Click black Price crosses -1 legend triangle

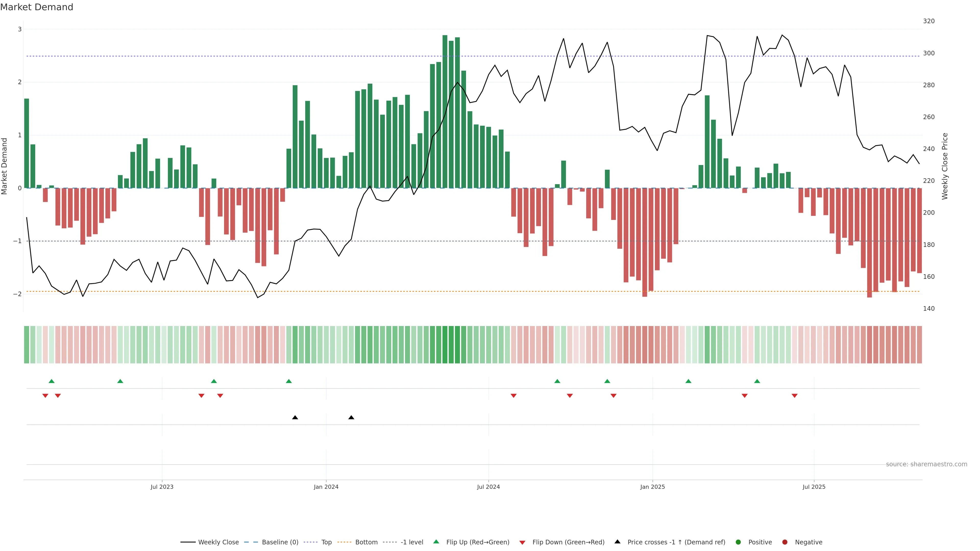point(617,542)
